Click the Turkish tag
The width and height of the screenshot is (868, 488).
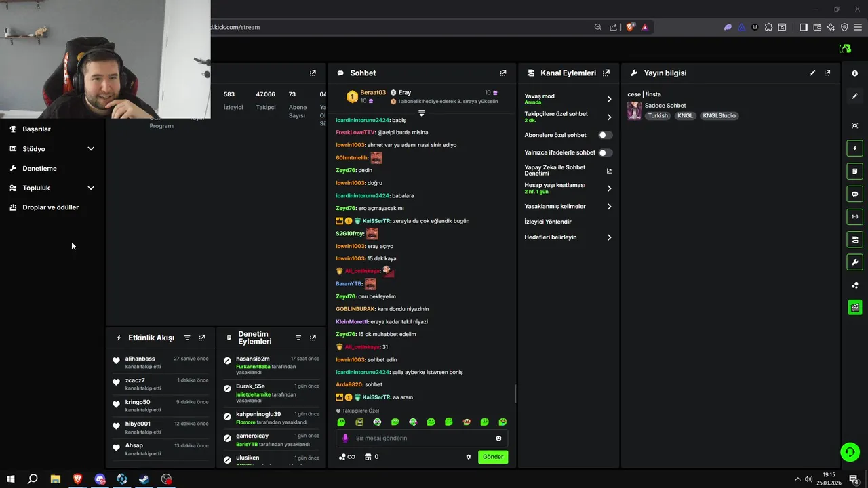pos(658,116)
